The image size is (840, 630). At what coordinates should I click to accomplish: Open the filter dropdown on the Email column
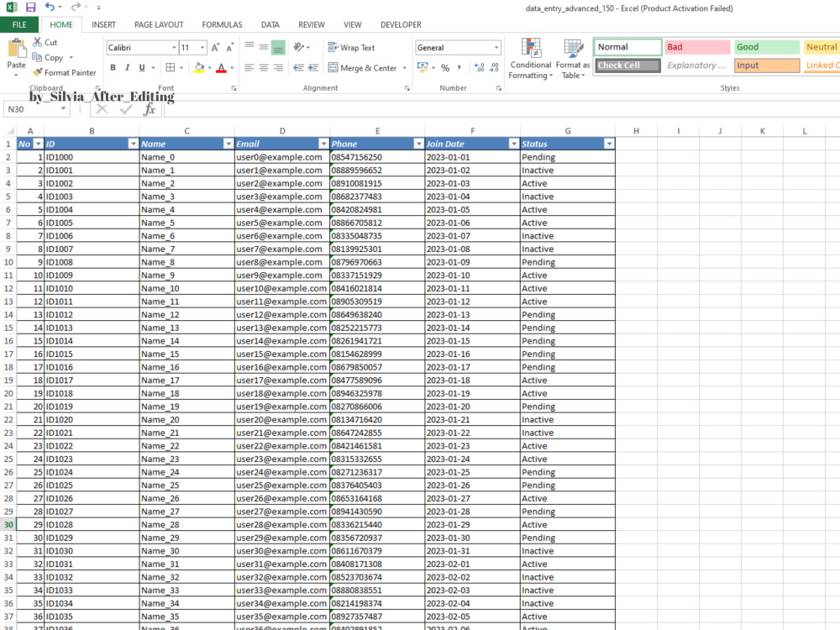[323, 144]
